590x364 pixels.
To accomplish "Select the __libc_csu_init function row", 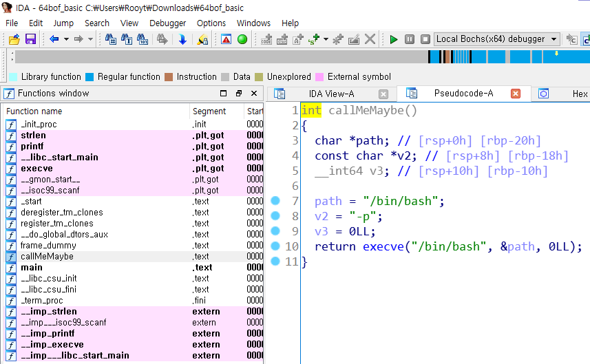I will [x=134, y=279].
